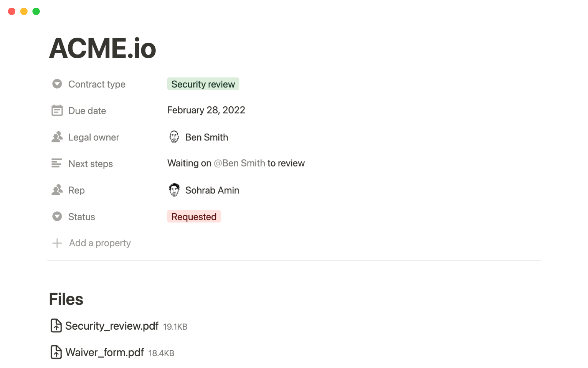This screenshot has height=368, width=588.
Task: Open the Security review tag dropdown
Action: tap(203, 84)
